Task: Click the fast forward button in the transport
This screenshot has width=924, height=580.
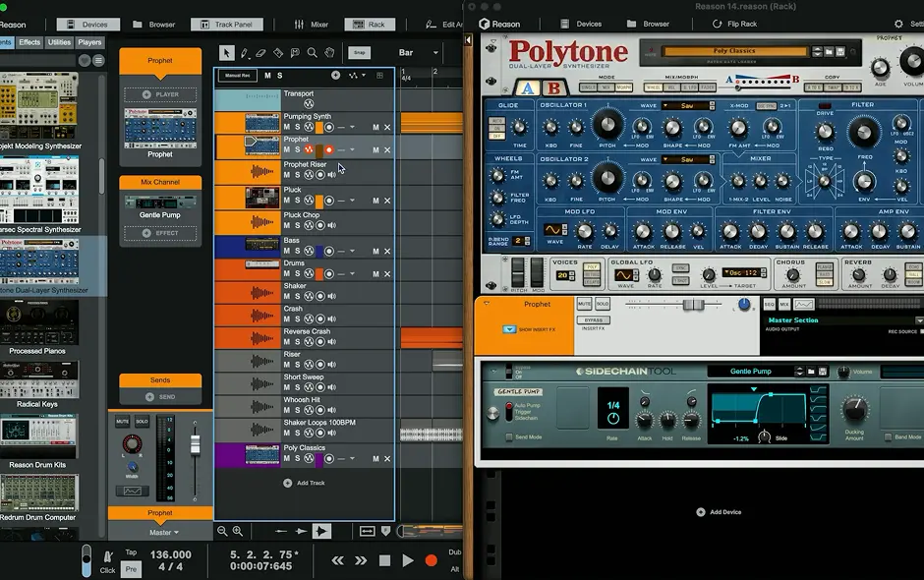Action: tap(361, 560)
